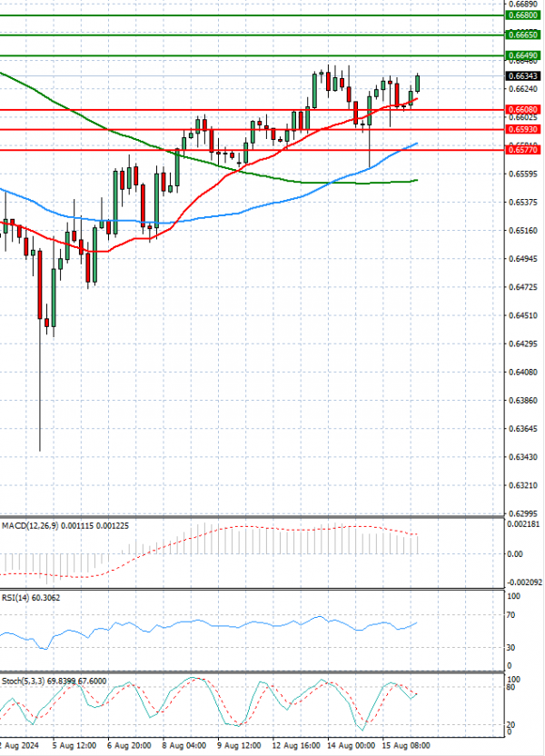The height and width of the screenshot is (756, 545).
Task: Click the 0.64510 price axis value
Action: tap(523, 316)
